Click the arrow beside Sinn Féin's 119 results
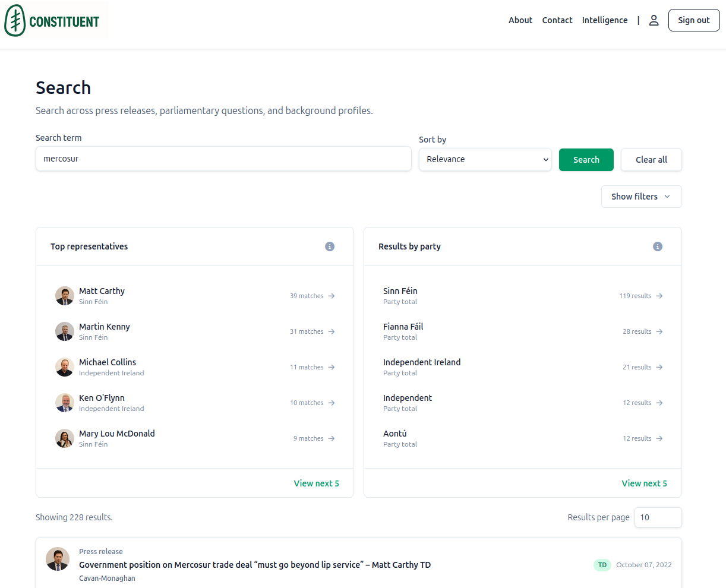The image size is (726, 588). point(659,296)
